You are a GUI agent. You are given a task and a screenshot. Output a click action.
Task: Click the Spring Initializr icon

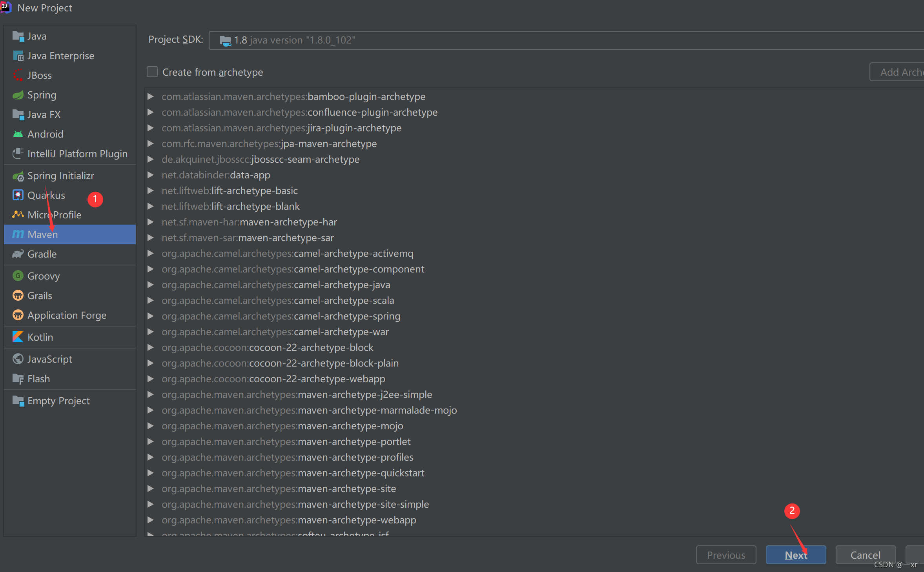coord(18,176)
